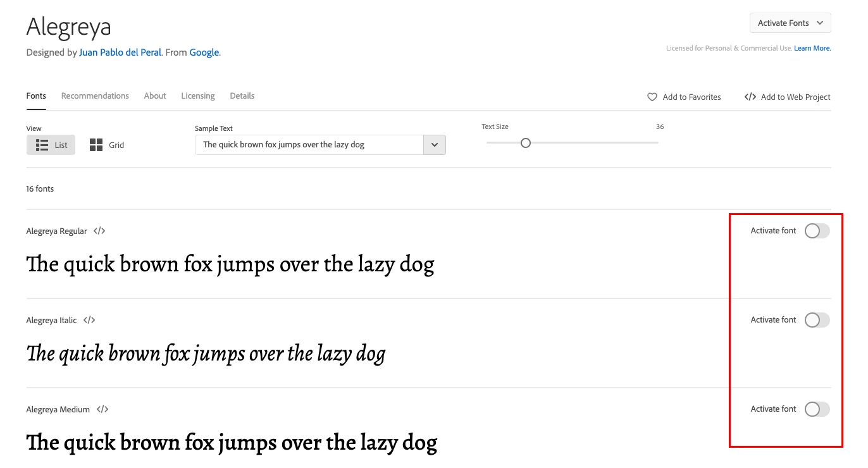The height and width of the screenshot is (468, 868).
Task: Click in the Sample Text input field
Action: (x=309, y=145)
